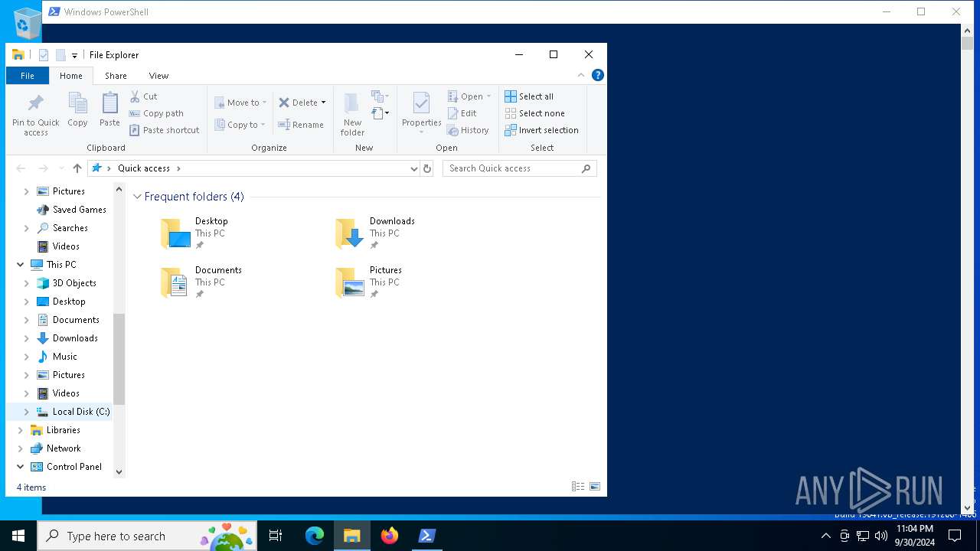Screen dimensions: 980x551
Task: Select Local Disk (C:) in tree
Action: (81, 412)
